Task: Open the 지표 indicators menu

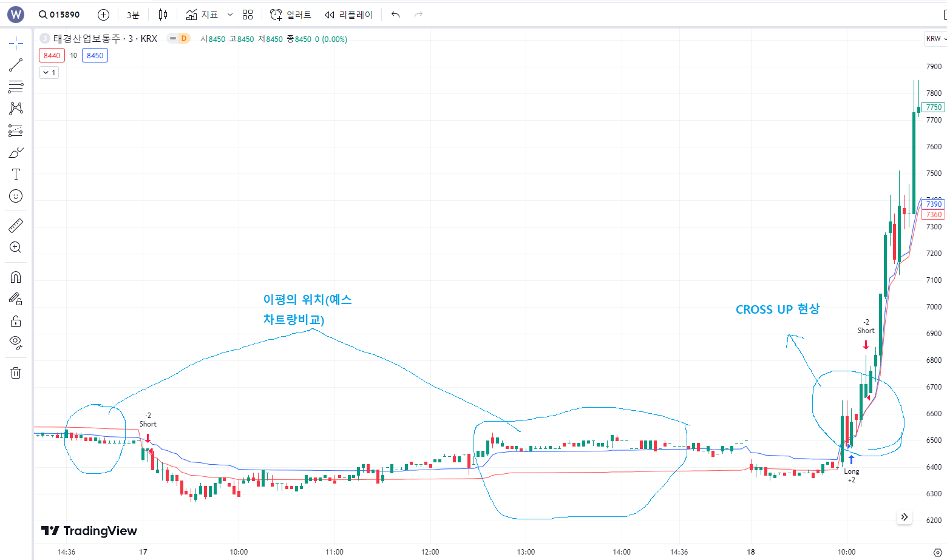Action: pyautogui.click(x=202, y=15)
